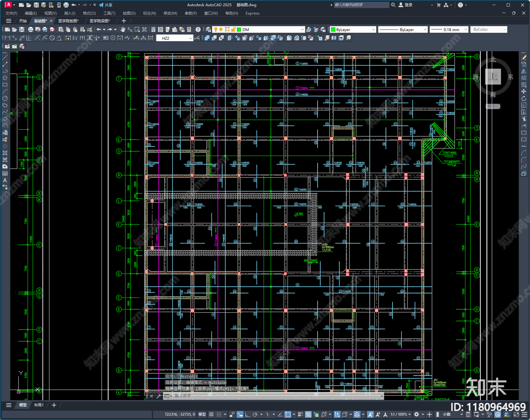The height and width of the screenshot is (420, 530).
Task: Toggle the DM layer on/off lightbulb
Action: point(216,29)
